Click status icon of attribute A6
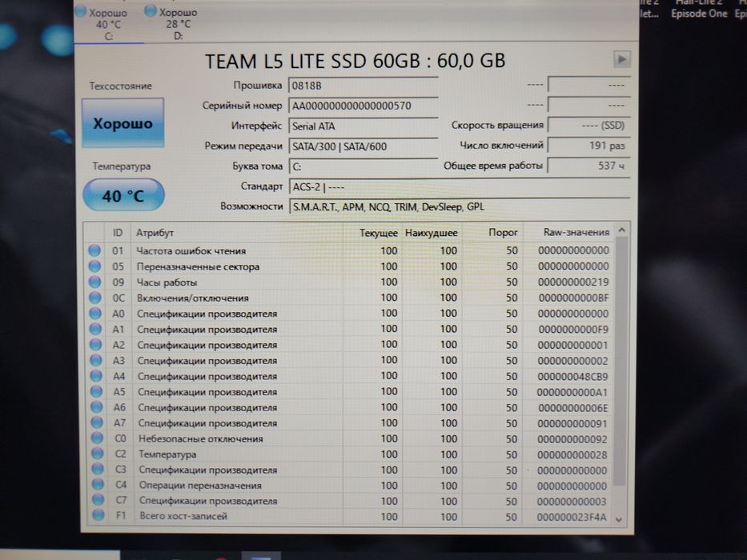 coord(97,407)
